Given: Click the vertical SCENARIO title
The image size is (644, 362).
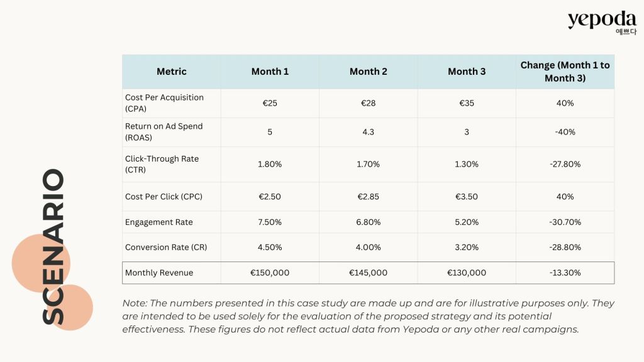Looking at the screenshot, I should 53,246.
